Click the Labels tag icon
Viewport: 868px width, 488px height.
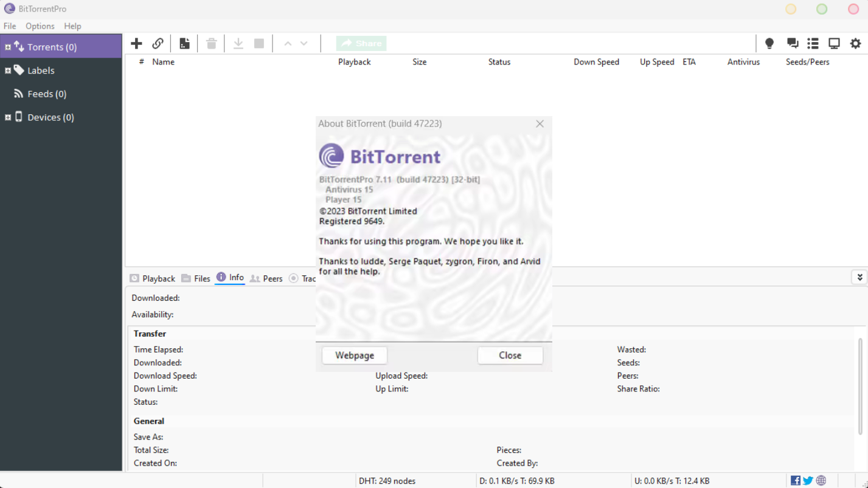click(19, 70)
